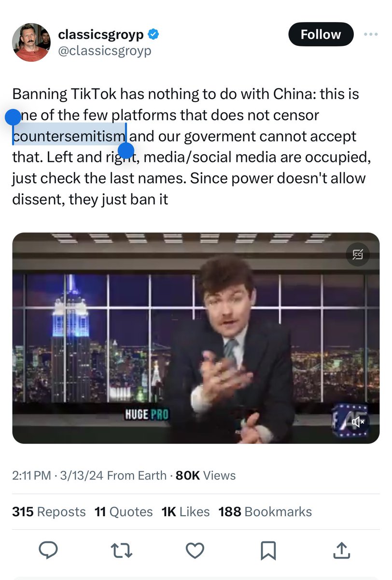Viewport: 392px width, 580px height.
Task: Open the reply comment icon
Action: click(48, 550)
